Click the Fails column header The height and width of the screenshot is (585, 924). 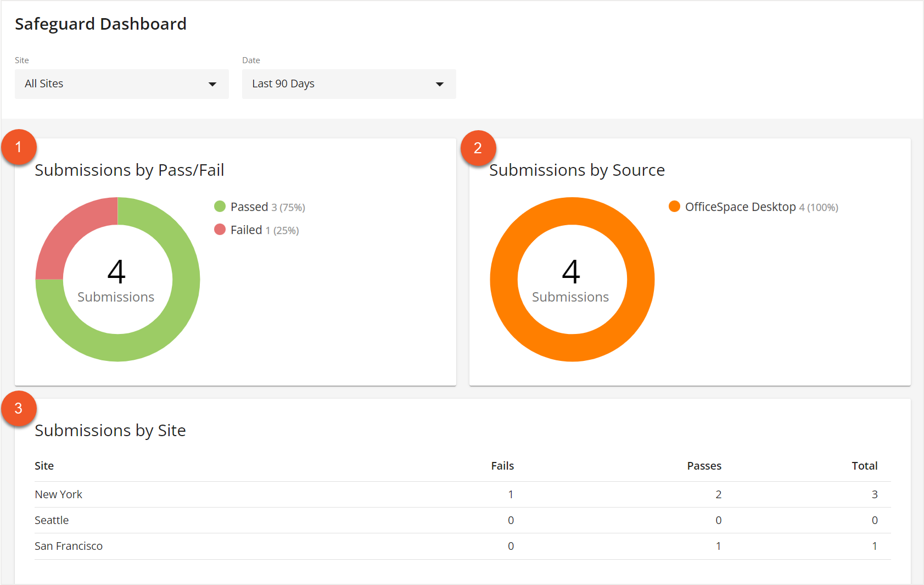pyautogui.click(x=502, y=466)
